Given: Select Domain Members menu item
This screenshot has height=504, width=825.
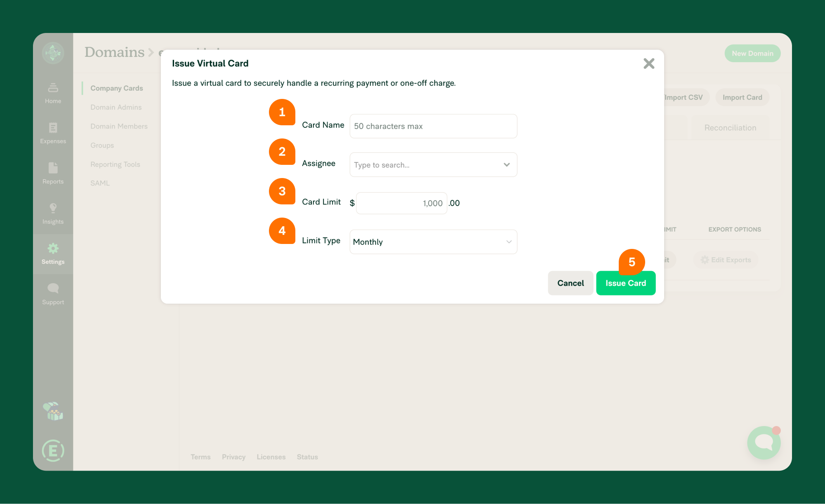Looking at the screenshot, I should (x=119, y=126).
